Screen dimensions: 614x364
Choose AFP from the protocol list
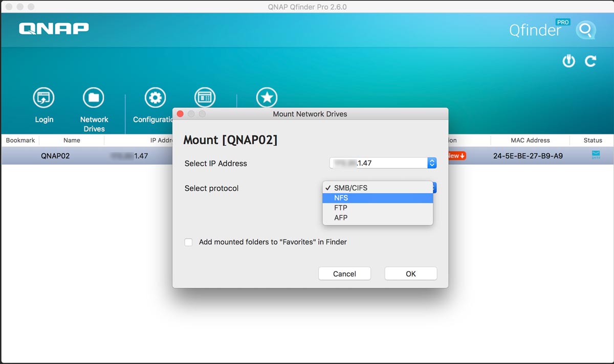[378, 218]
